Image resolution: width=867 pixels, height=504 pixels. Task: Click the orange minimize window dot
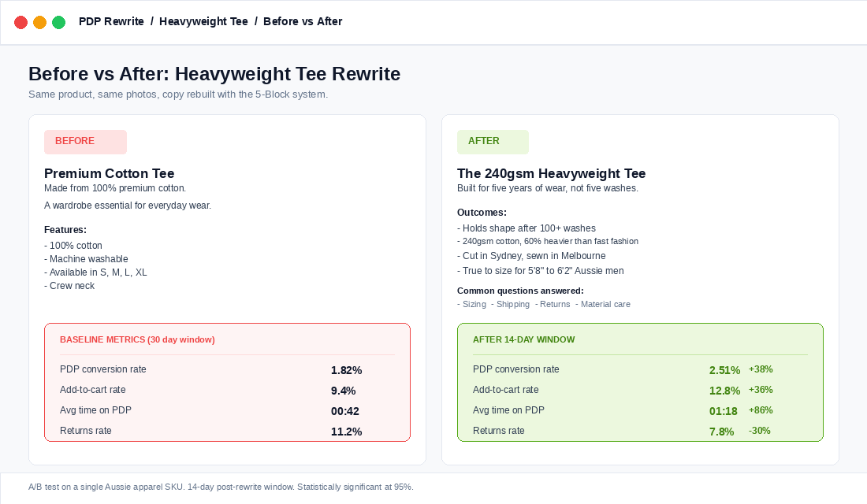click(x=40, y=22)
